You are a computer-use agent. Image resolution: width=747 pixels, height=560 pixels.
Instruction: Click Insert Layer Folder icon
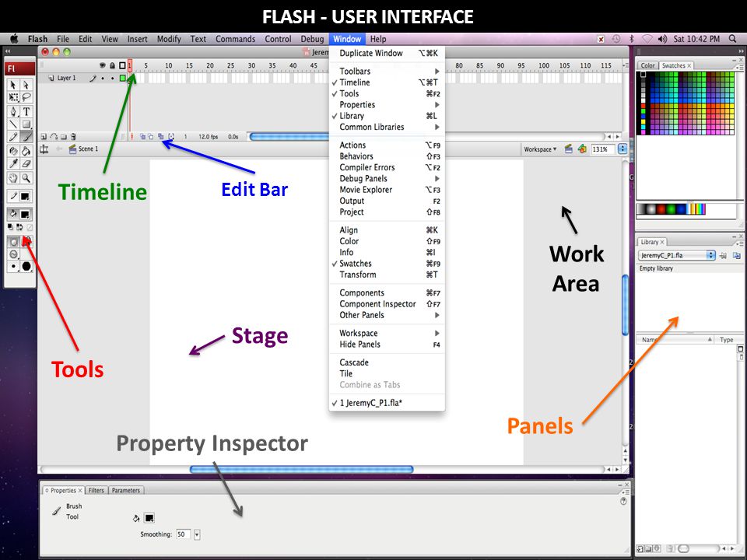click(x=63, y=137)
